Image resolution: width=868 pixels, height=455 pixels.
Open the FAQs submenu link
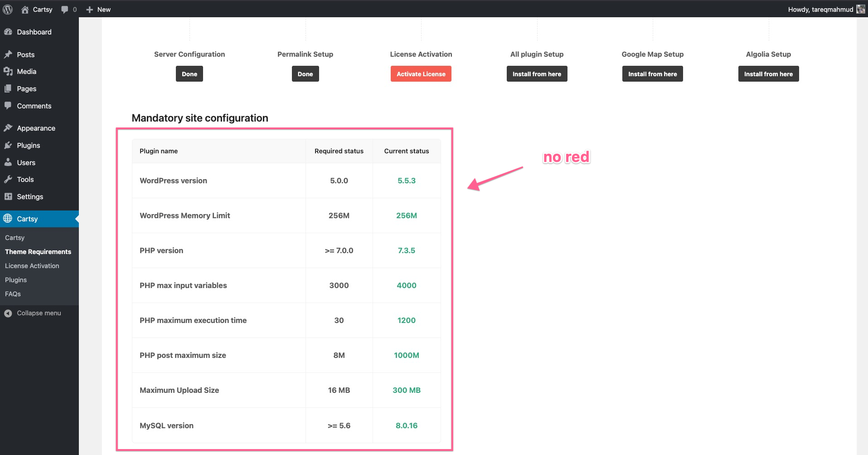pos(13,294)
